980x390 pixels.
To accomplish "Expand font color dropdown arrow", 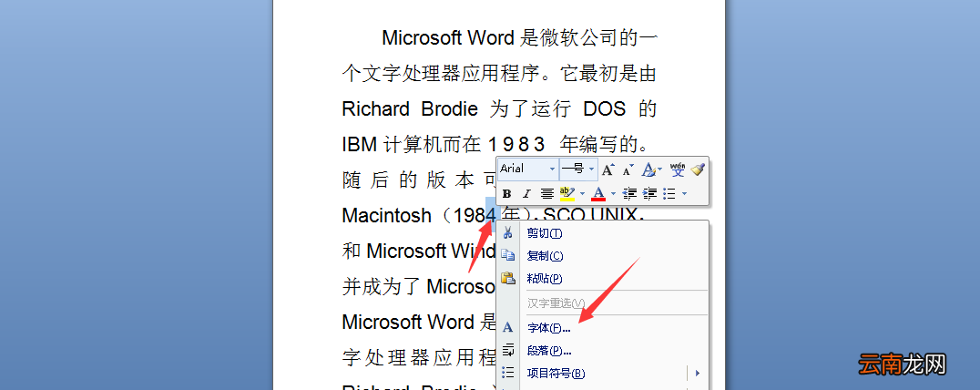I will (x=614, y=194).
